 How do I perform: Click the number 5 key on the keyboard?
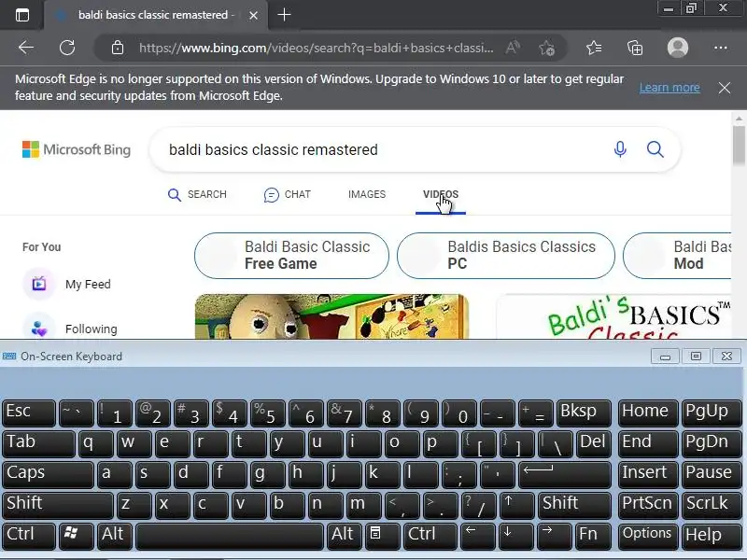point(268,413)
